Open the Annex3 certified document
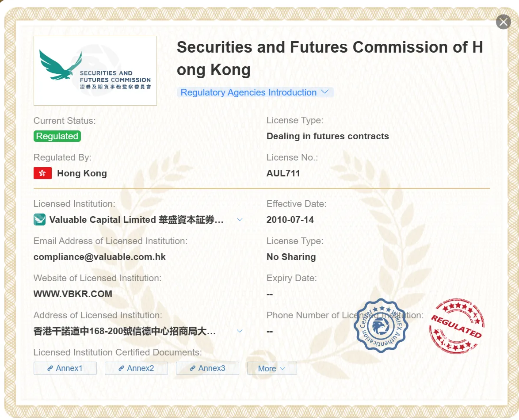The height and width of the screenshot is (420, 519). coord(207,368)
